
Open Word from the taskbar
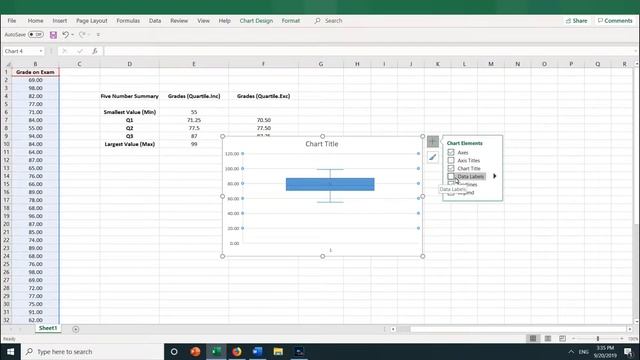(258, 351)
